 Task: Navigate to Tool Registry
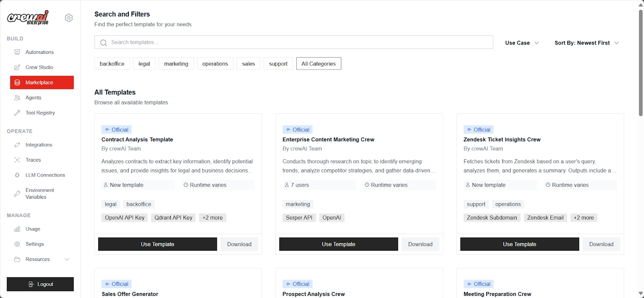42,113
